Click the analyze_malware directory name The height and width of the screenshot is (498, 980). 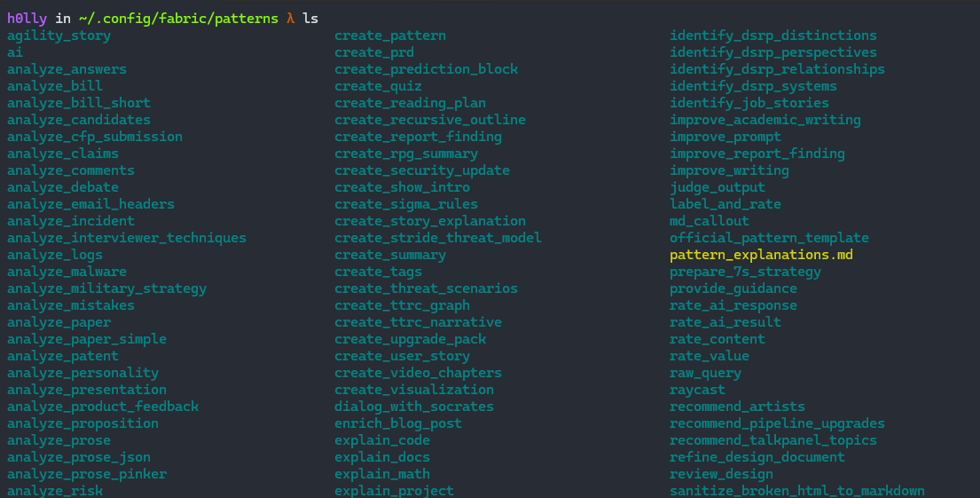pos(67,272)
